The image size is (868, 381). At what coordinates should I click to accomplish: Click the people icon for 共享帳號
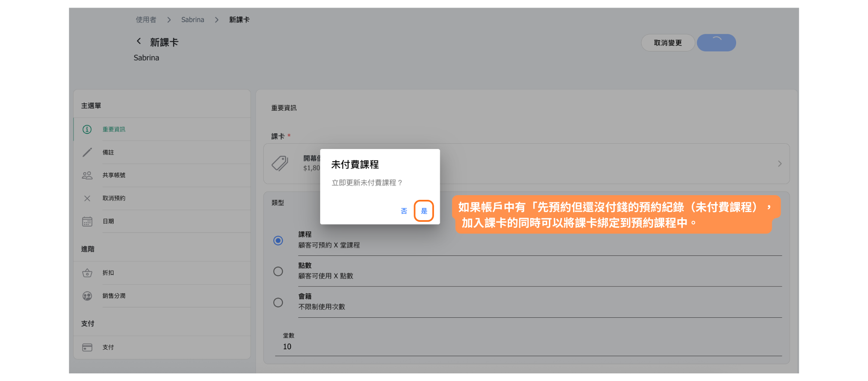(x=87, y=175)
